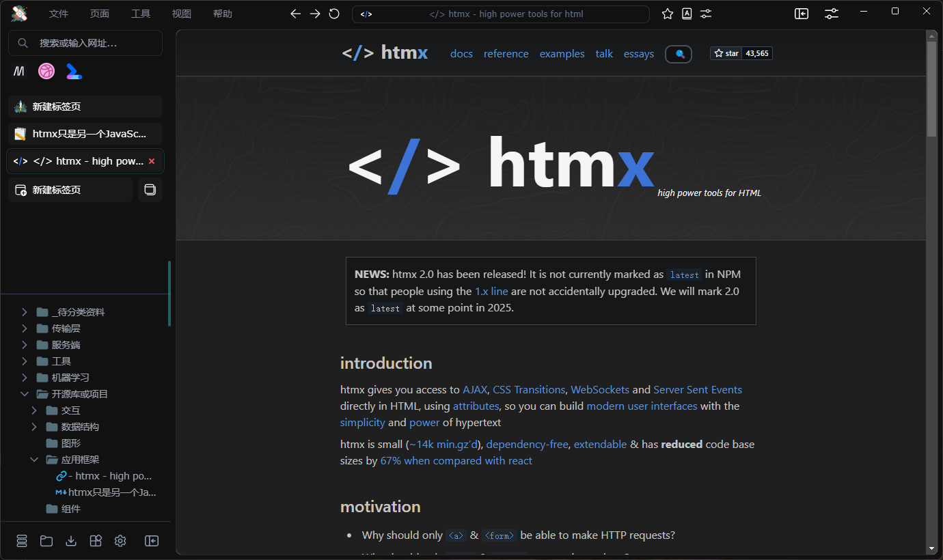Open the 帮助 menu
This screenshot has height=560, width=943.
(x=223, y=14)
